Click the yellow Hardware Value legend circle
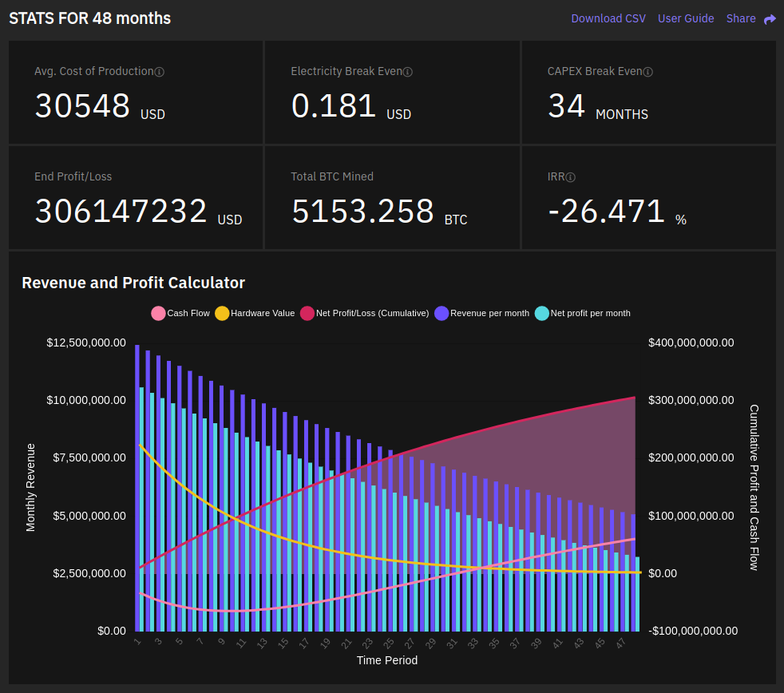 click(222, 313)
